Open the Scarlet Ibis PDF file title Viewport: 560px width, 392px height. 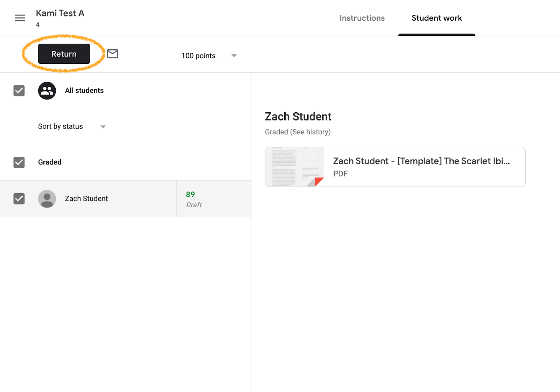click(421, 161)
